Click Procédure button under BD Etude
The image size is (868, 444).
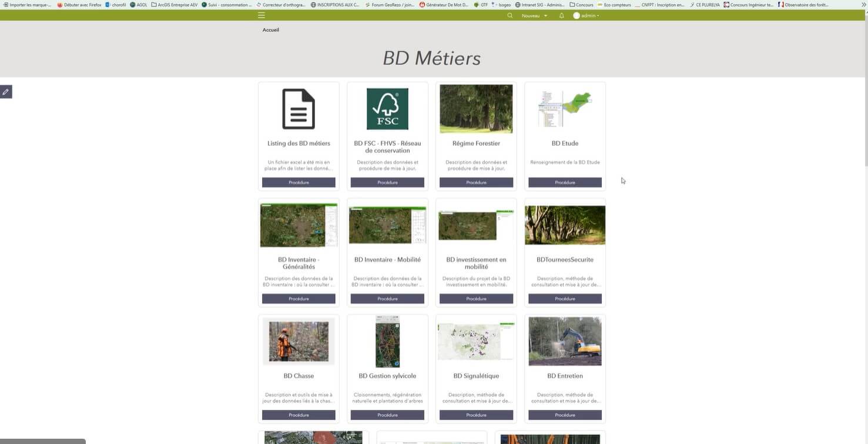click(565, 183)
